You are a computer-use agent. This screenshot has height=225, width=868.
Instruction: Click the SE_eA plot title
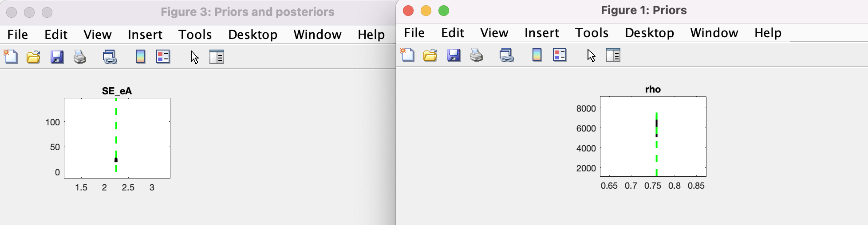point(117,91)
